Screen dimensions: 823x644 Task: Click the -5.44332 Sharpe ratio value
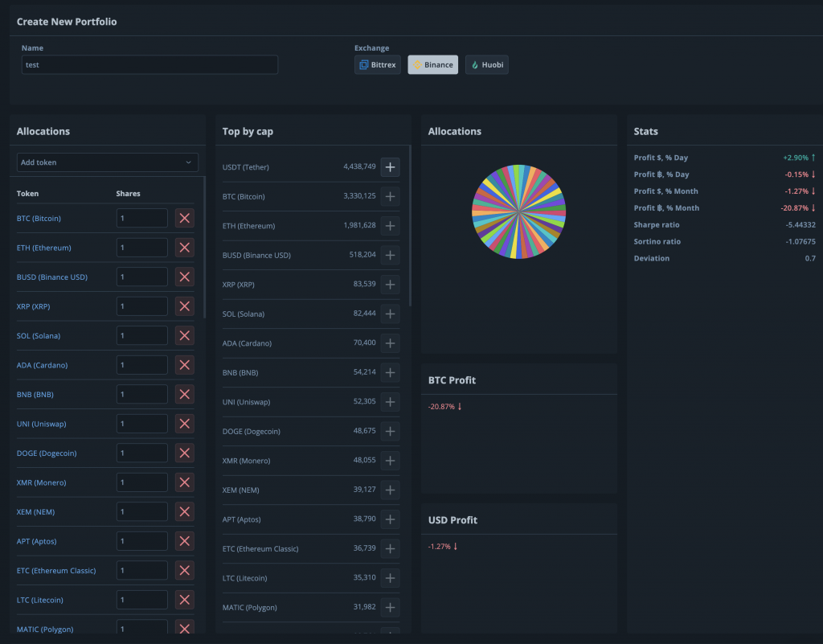pos(800,224)
